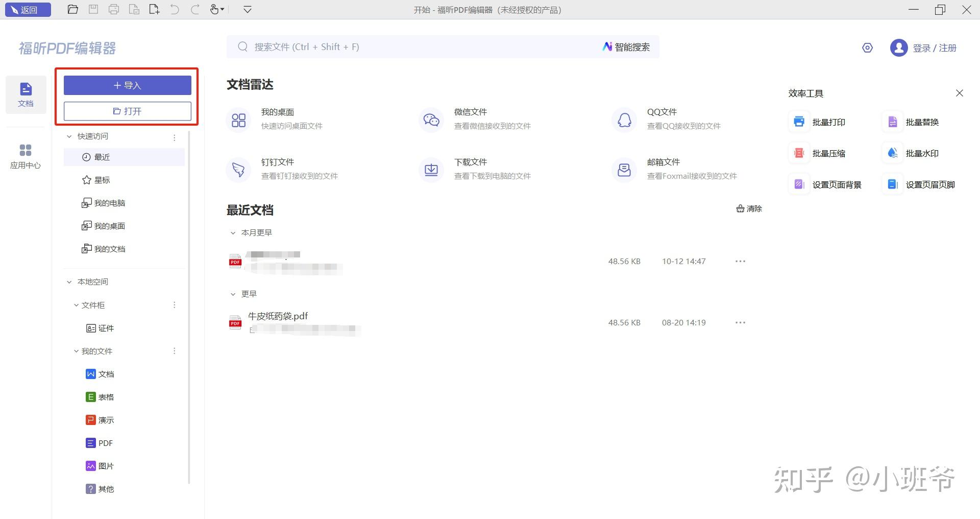Select 批量水印 from the efficiency tools
The width and height of the screenshot is (980, 519).
(x=922, y=153)
